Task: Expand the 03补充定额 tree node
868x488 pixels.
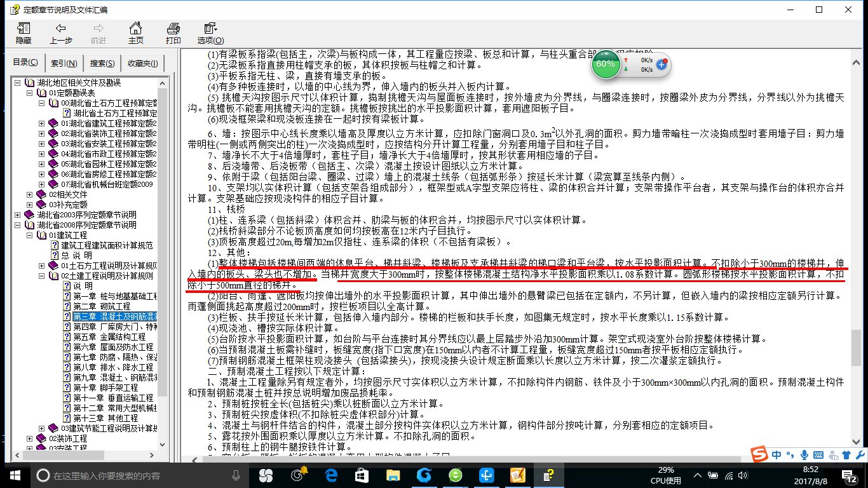Action: (x=29, y=205)
